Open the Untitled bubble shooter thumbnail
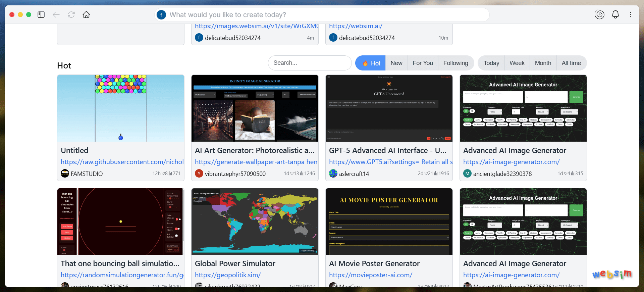This screenshot has height=292, width=644. 121,108
